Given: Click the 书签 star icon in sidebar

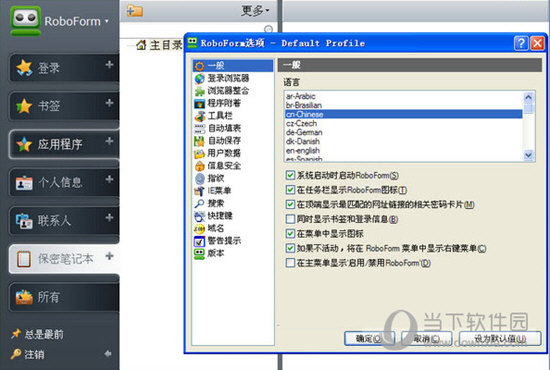Looking at the screenshot, I should tap(24, 106).
